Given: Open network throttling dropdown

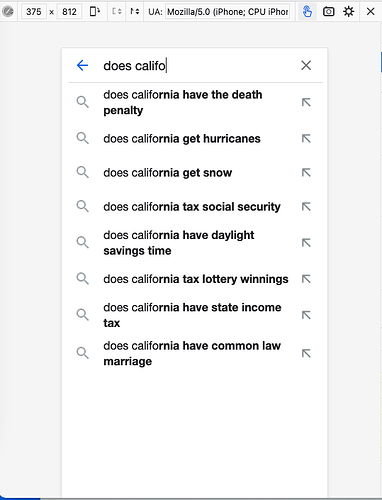Looking at the screenshot, I should point(135,12).
